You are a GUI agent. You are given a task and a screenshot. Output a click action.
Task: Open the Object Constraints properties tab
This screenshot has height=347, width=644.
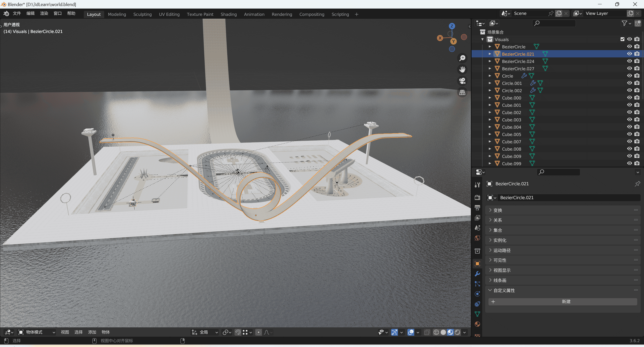[x=477, y=304]
